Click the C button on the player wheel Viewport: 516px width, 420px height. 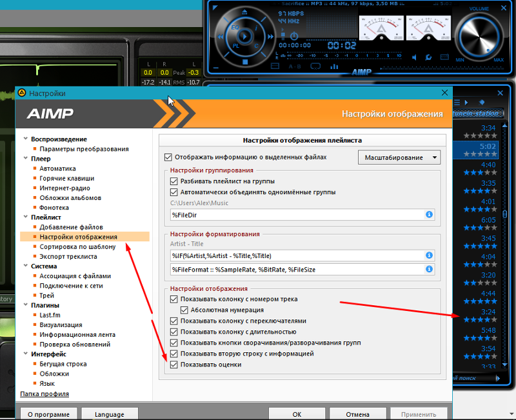[x=256, y=46]
